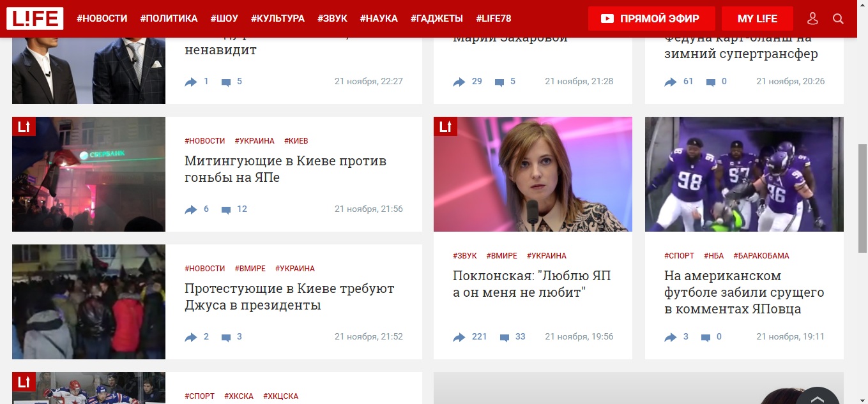Click the ПРЯМОЙ ЭФИР live button
868x404 pixels.
[x=650, y=19]
